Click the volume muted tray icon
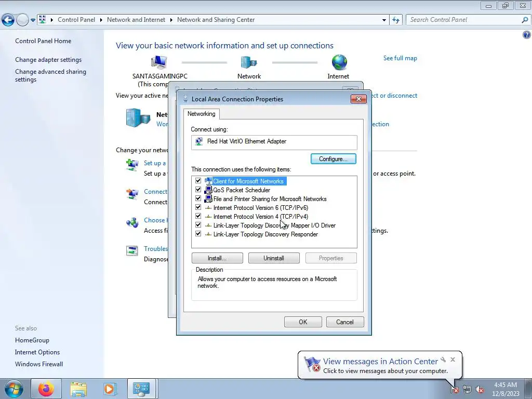 click(480, 390)
